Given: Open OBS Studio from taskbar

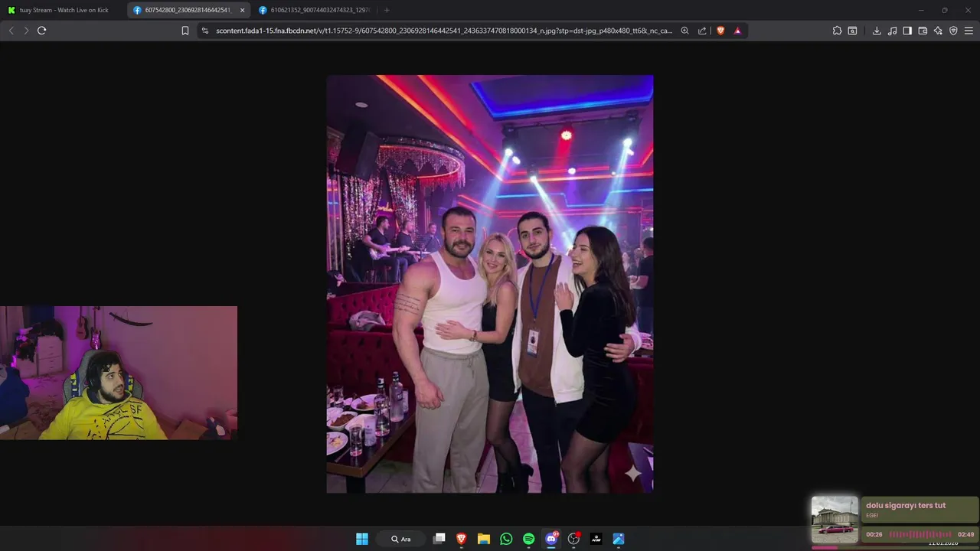Looking at the screenshot, I should tap(573, 539).
